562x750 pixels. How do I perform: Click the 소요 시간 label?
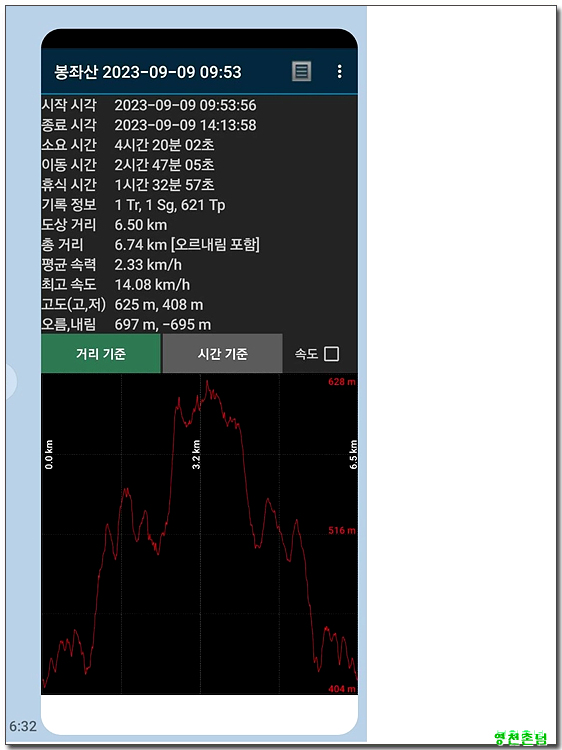69,145
